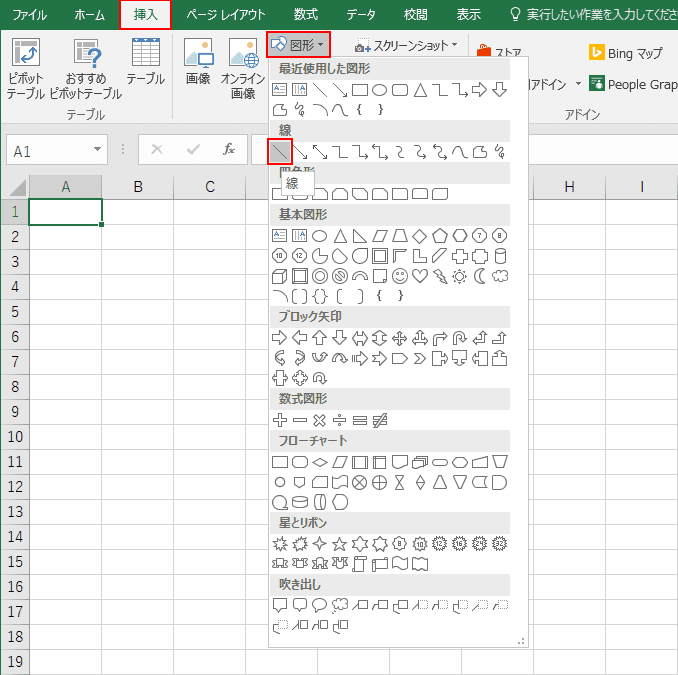
Task: Select column B header
Action: coord(138,187)
